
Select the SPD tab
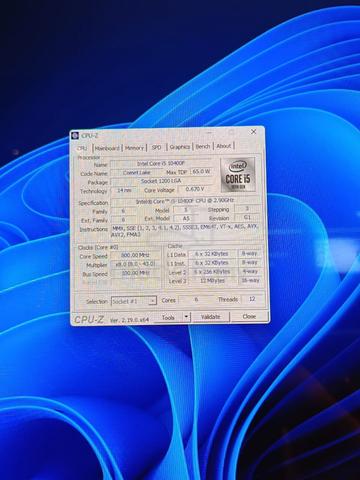click(156, 147)
